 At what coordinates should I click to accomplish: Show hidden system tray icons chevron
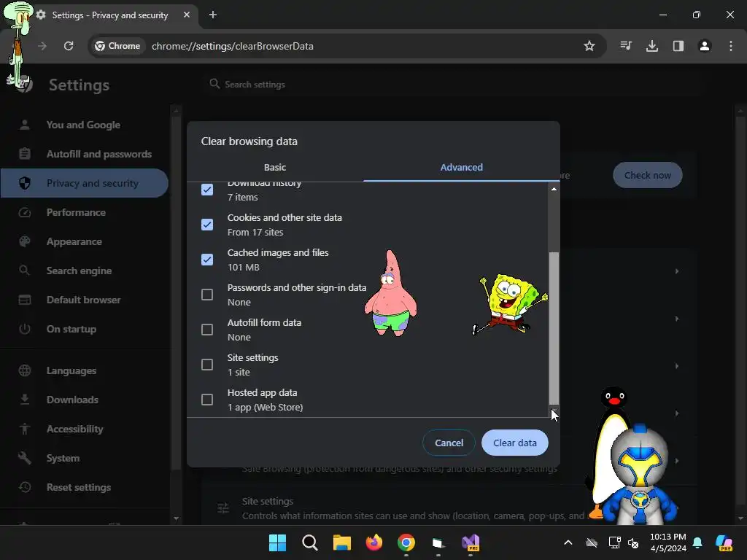point(568,542)
